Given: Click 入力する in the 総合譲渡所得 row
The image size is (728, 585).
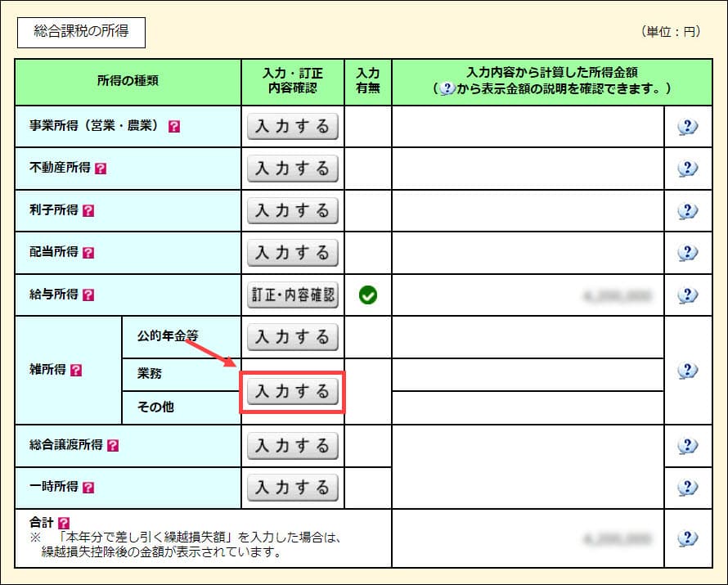Looking at the screenshot, I should 292,446.
